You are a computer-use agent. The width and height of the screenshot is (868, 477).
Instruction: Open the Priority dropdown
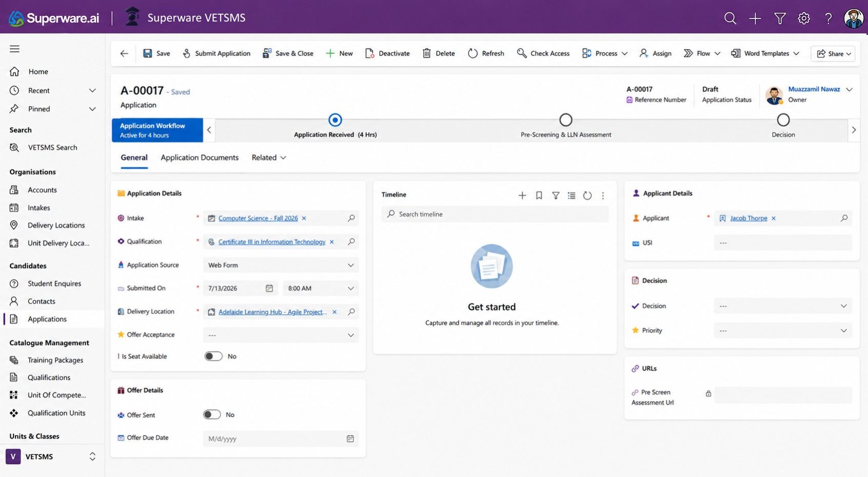[x=783, y=331]
